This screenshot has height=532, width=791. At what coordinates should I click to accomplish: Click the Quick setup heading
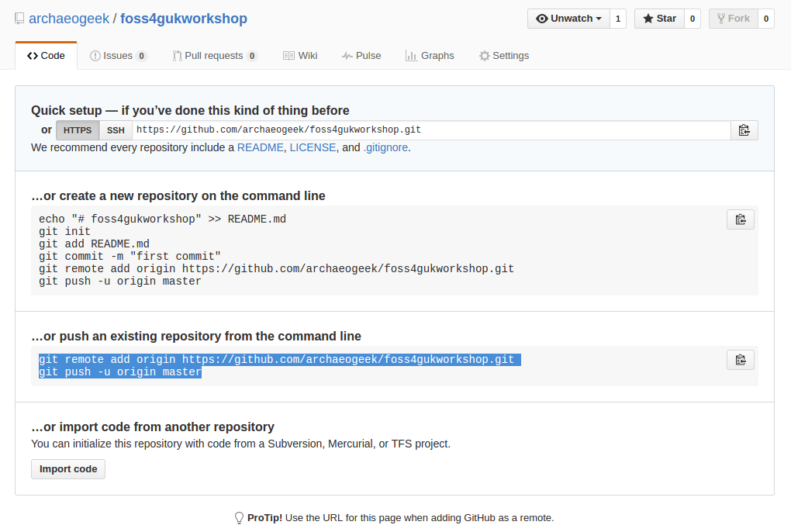point(190,110)
